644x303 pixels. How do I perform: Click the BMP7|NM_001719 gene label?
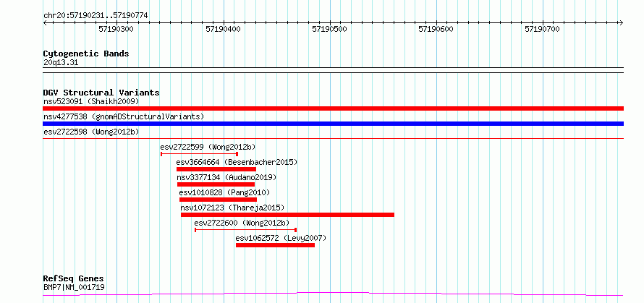[x=74, y=287]
